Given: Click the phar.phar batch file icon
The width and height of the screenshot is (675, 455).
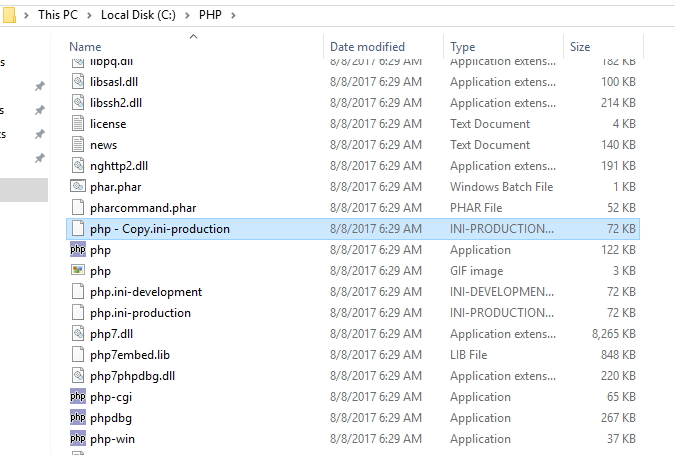Looking at the screenshot, I should [x=78, y=186].
